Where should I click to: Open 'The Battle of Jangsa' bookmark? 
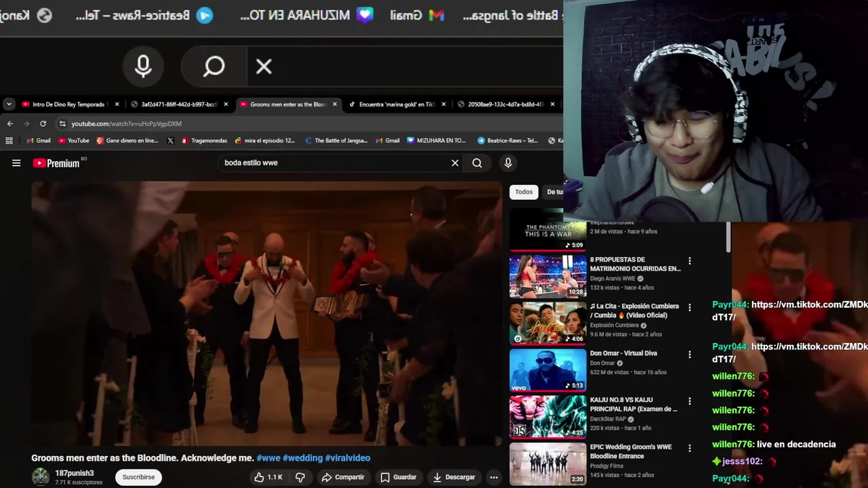336,140
